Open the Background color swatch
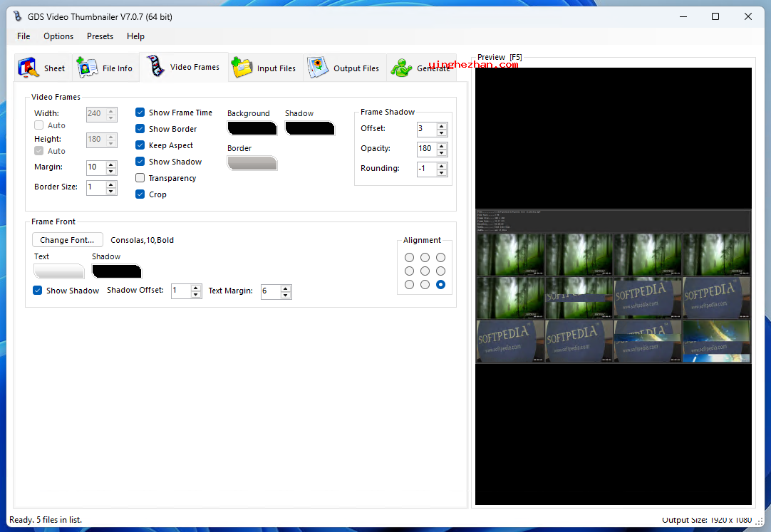The width and height of the screenshot is (771, 532). [x=252, y=128]
